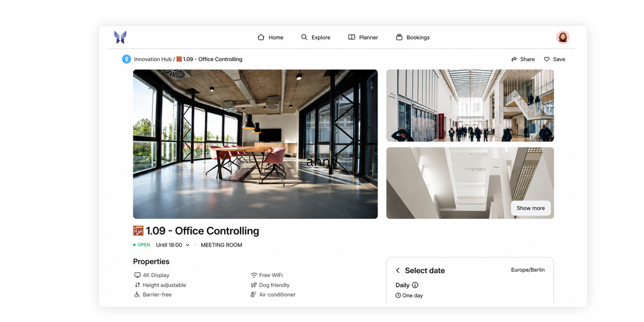Save this room to favorites
This screenshot has width=644, height=322.
[x=554, y=59]
